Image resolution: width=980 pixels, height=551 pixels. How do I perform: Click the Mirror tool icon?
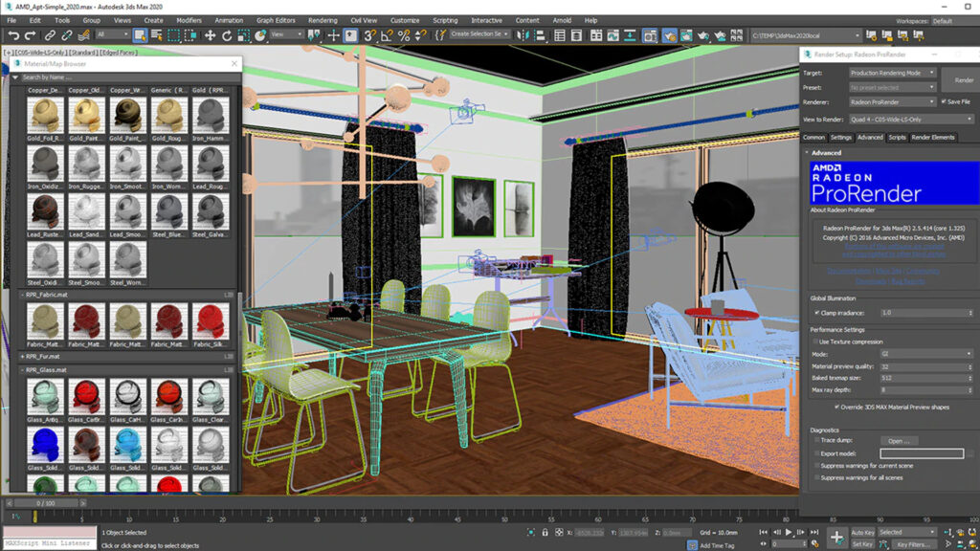tap(523, 35)
